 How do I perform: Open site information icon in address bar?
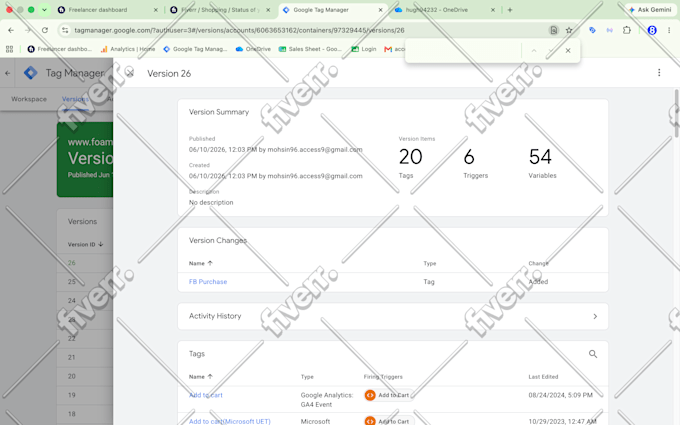[x=65, y=30]
